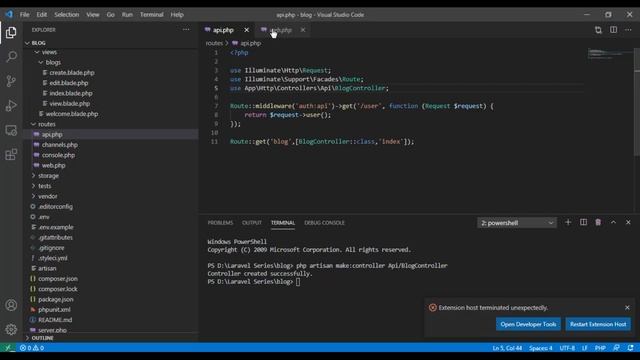Open composer.json file
This screenshot has height=360, width=640.
pyautogui.click(x=58, y=278)
